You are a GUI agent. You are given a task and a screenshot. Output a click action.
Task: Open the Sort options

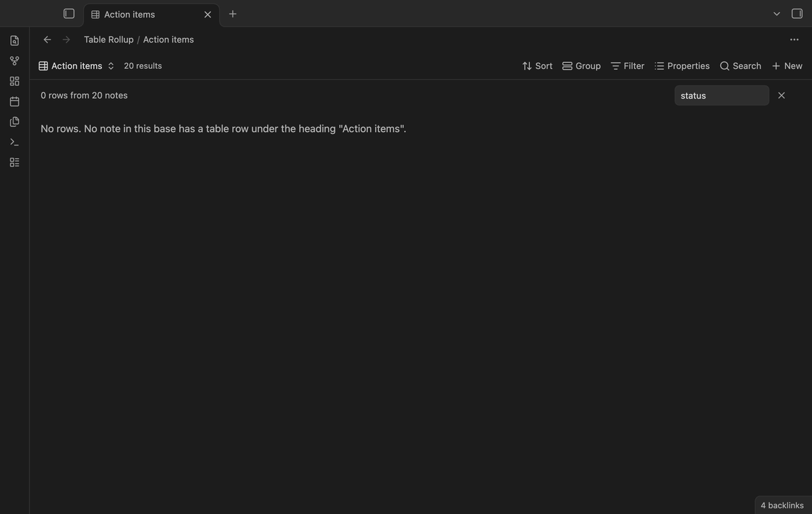tap(537, 66)
